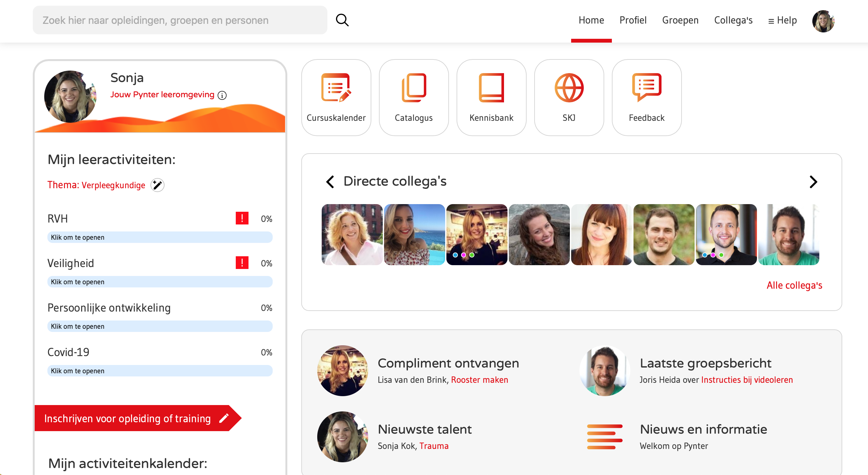This screenshot has width=868, height=475.
Task: Open the Help hamburger menu
Action: (x=782, y=20)
